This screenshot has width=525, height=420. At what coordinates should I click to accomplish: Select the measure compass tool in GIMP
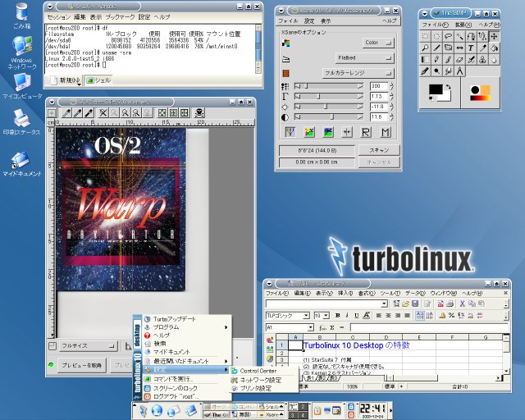pos(459,71)
